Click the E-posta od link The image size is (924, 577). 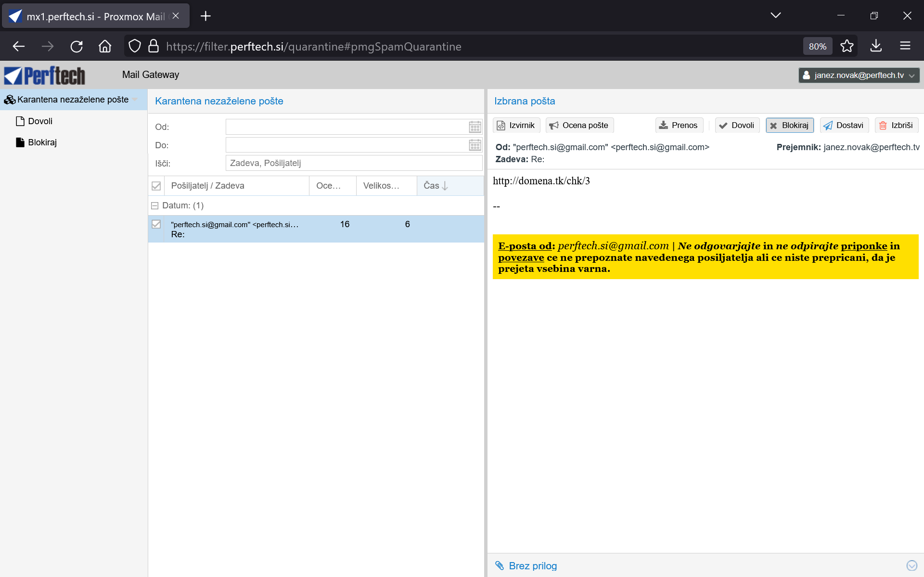click(x=525, y=246)
